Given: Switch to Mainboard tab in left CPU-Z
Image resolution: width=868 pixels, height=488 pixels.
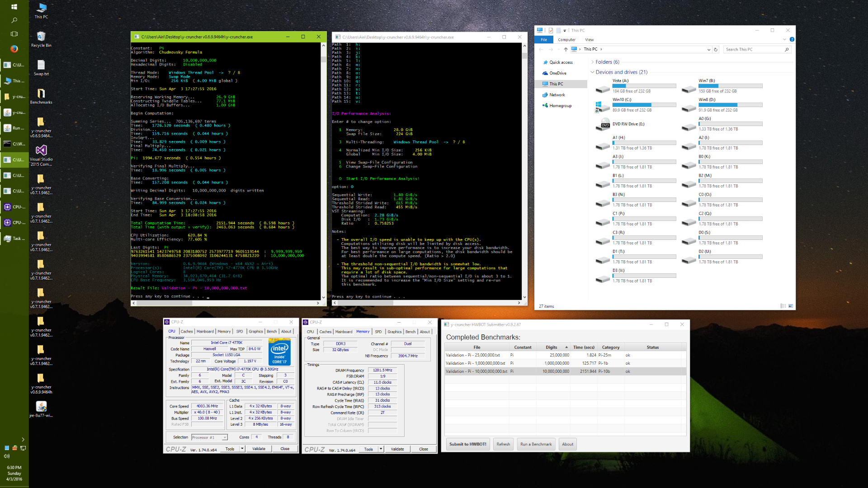Looking at the screenshot, I should 205,331.
